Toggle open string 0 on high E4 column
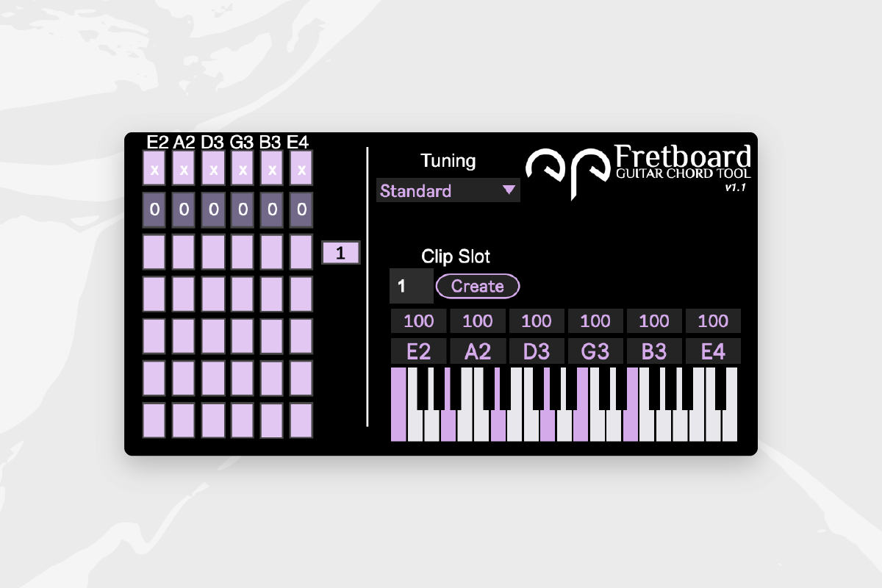Screen dimensions: 882x588 [x=301, y=210]
